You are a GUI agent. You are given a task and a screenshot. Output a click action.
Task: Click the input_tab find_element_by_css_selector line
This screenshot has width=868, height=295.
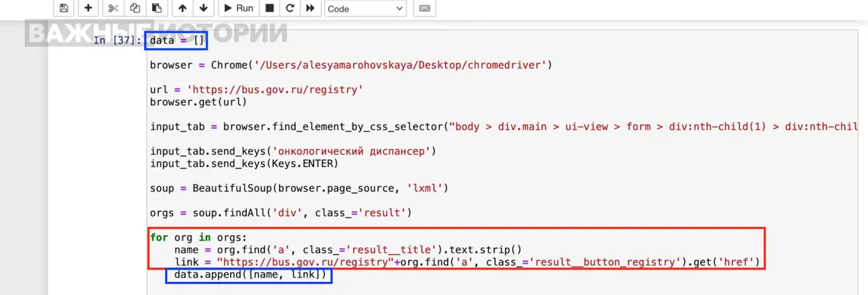coord(503,127)
